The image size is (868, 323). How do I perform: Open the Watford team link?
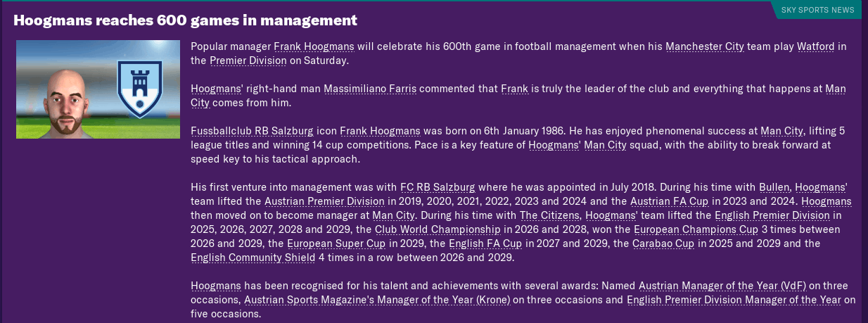[x=816, y=46]
